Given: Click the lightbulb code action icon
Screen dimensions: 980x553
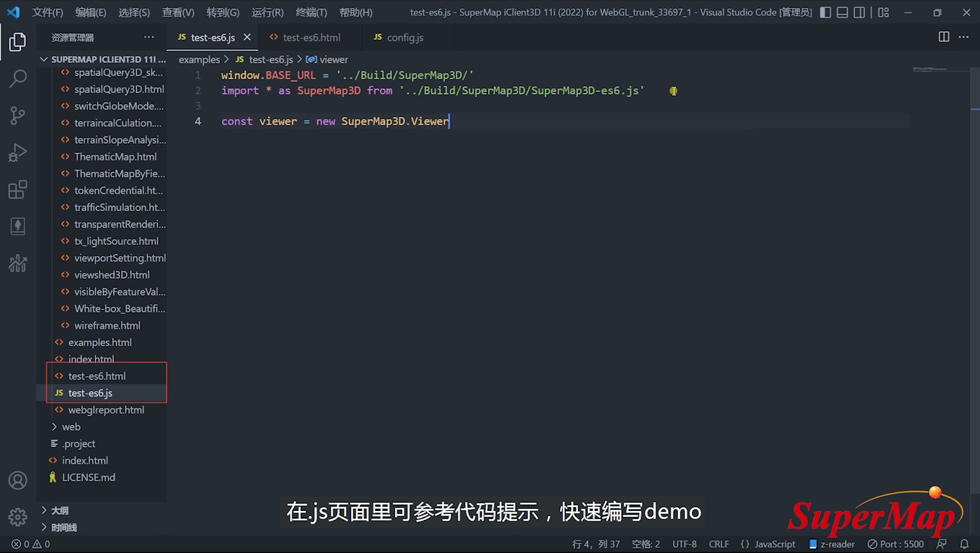Looking at the screenshot, I should coord(674,91).
